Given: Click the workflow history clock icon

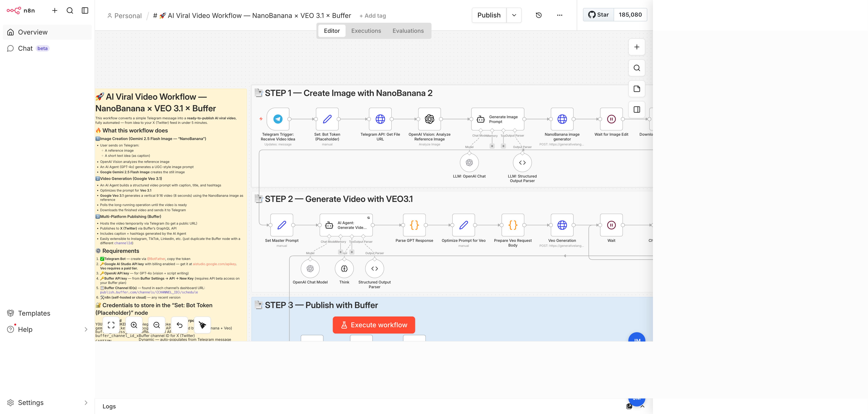Looking at the screenshot, I should pos(539,15).
